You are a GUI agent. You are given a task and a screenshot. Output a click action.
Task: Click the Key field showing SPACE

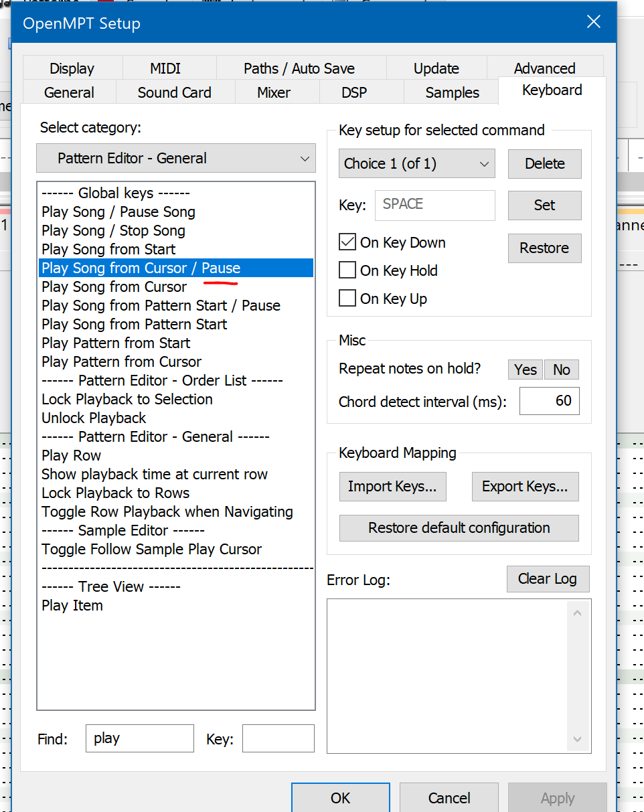[x=435, y=205]
